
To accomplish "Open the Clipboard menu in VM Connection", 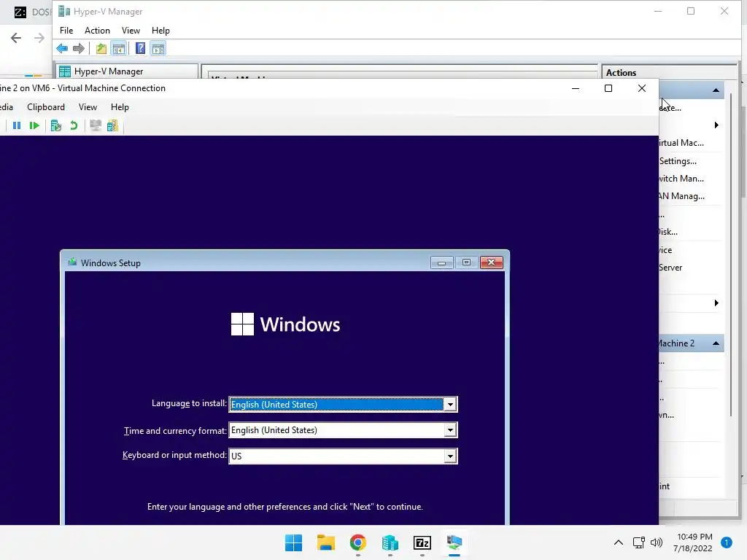I will 46,107.
